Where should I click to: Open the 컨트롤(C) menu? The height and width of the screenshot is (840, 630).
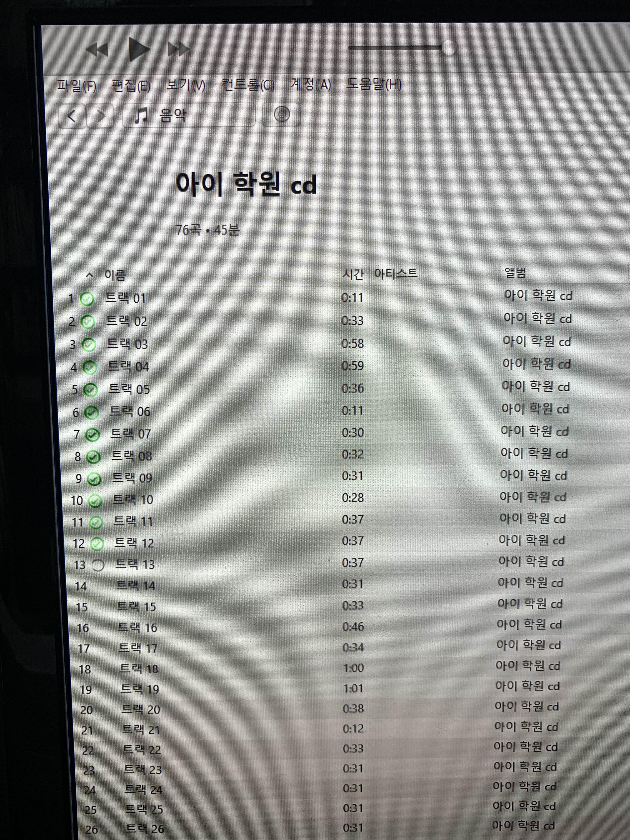coord(247,85)
